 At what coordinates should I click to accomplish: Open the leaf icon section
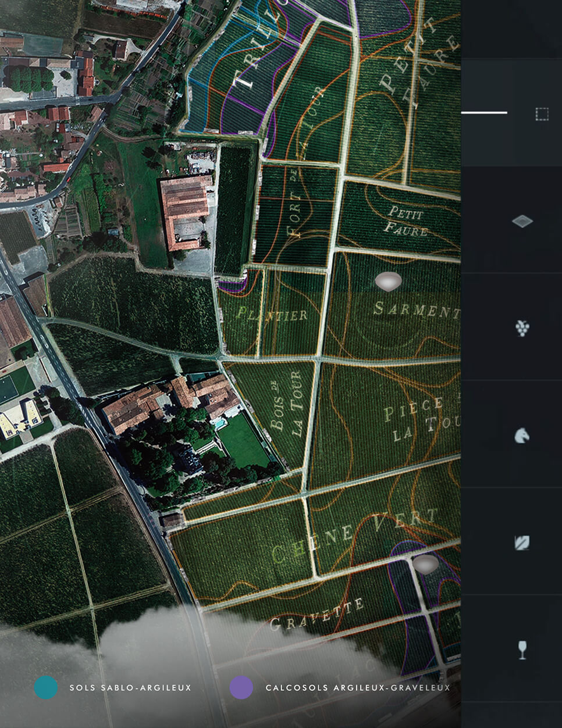tap(522, 543)
